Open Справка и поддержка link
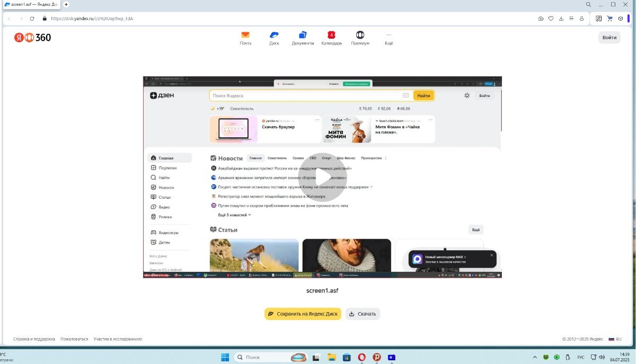Viewport: 636px width, 364px height. (x=34, y=339)
